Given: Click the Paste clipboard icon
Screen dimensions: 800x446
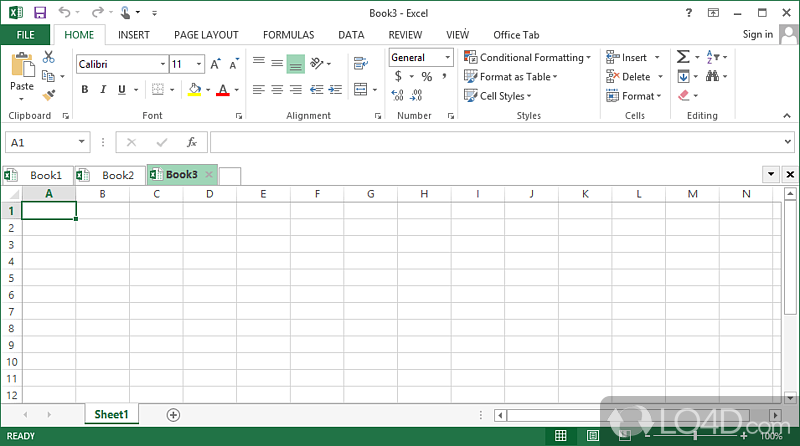Looking at the screenshot, I should 22,66.
